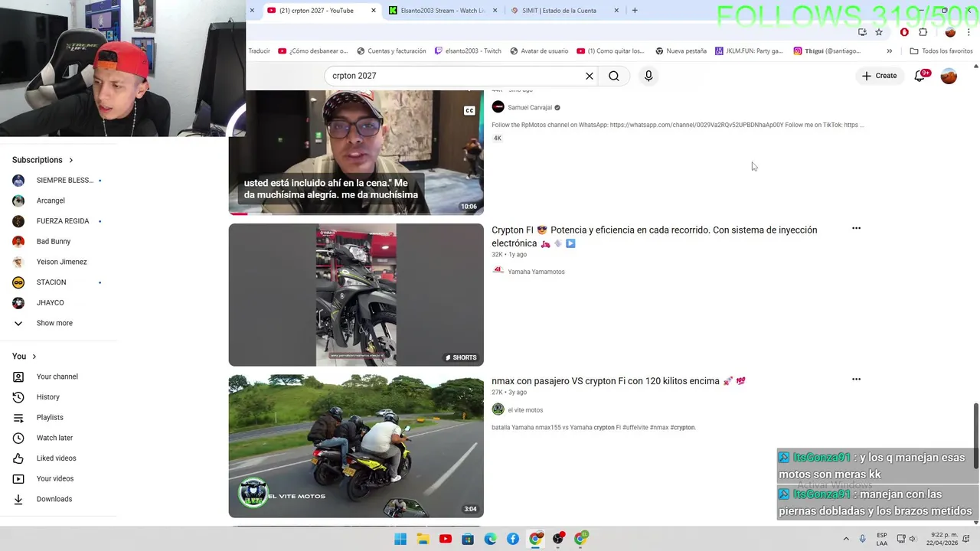Show hidden bookmarks with the double chevron

point(889,51)
